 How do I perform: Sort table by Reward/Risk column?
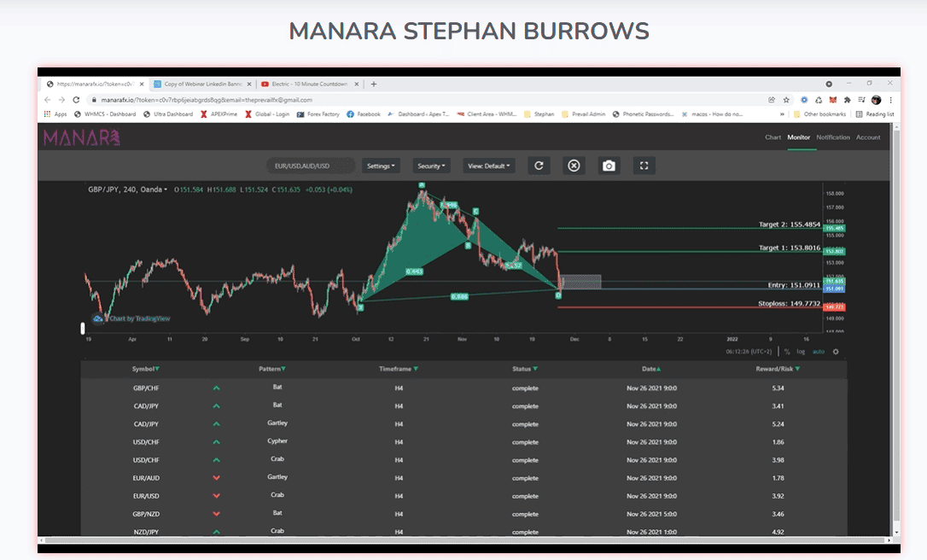click(776, 368)
